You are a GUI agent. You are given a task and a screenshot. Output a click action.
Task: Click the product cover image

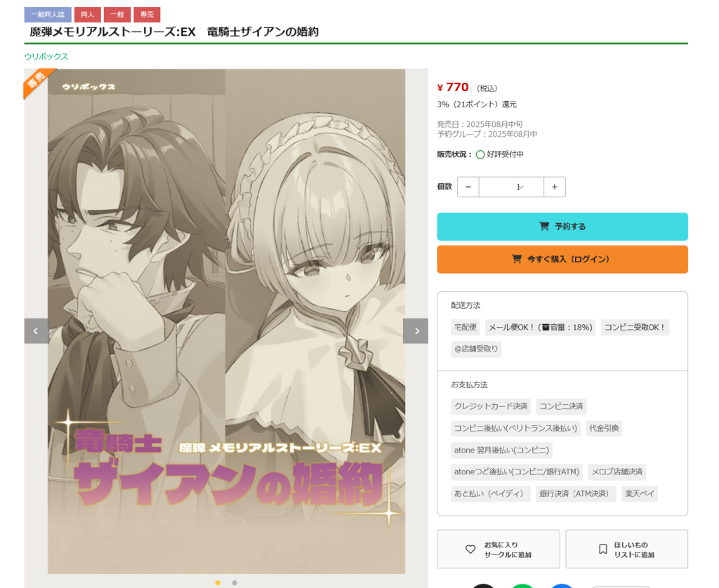(226, 321)
